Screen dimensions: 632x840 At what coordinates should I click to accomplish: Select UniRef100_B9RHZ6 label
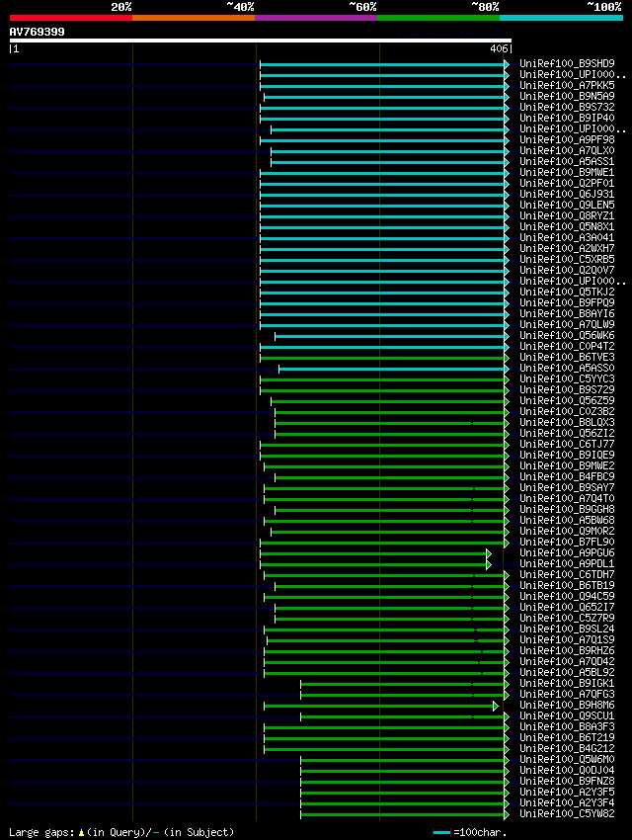click(567, 650)
